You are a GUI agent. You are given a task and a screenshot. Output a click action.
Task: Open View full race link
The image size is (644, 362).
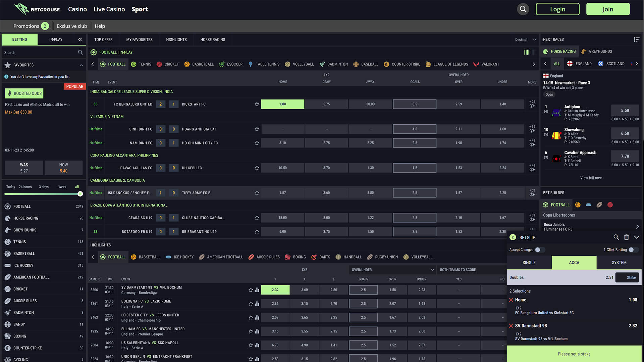(x=591, y=178)
